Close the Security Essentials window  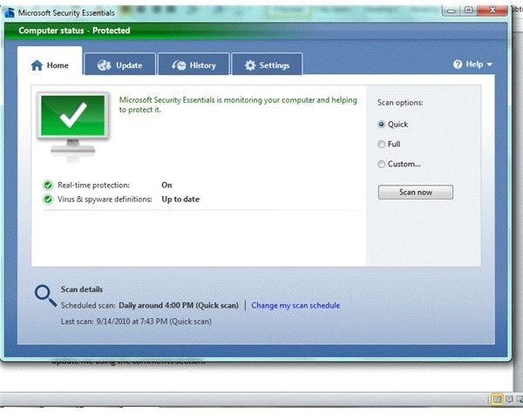[492, 10]
